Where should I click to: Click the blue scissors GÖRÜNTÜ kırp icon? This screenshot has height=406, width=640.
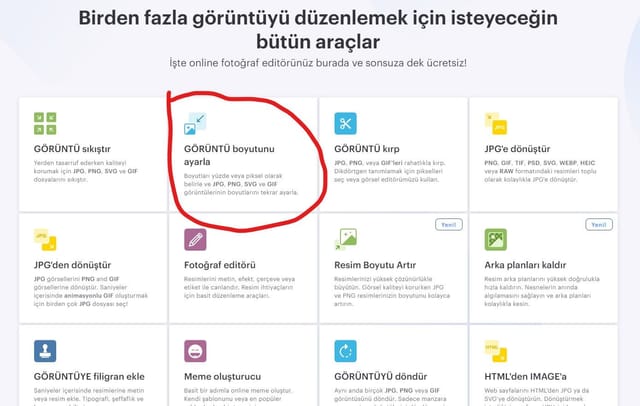pyautogui.click(x=345, y=123)
